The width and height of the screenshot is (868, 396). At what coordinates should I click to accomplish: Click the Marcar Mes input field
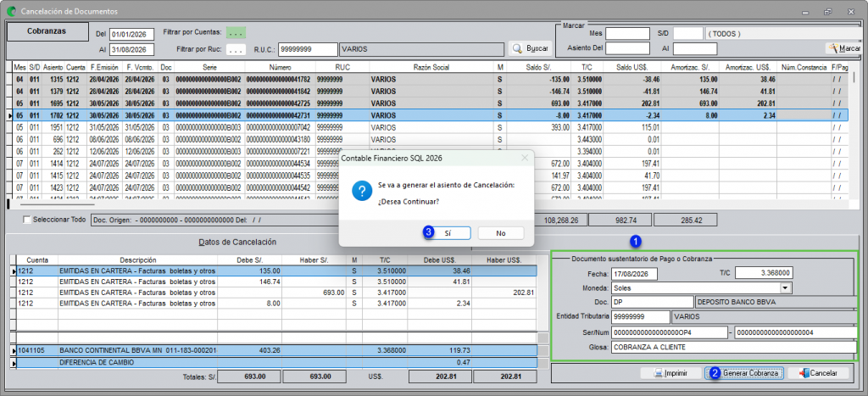(x=628, y=34)
